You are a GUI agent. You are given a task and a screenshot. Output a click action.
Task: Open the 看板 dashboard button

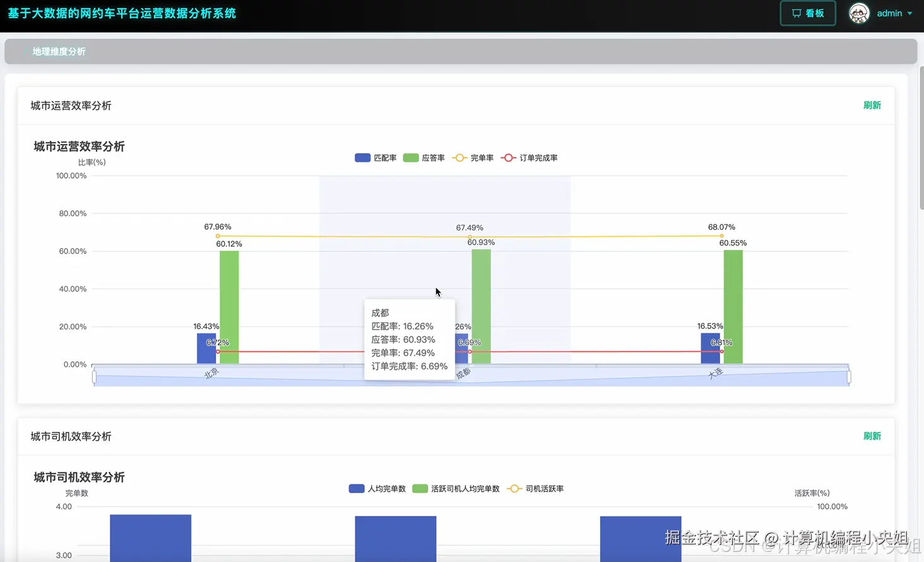808,13
